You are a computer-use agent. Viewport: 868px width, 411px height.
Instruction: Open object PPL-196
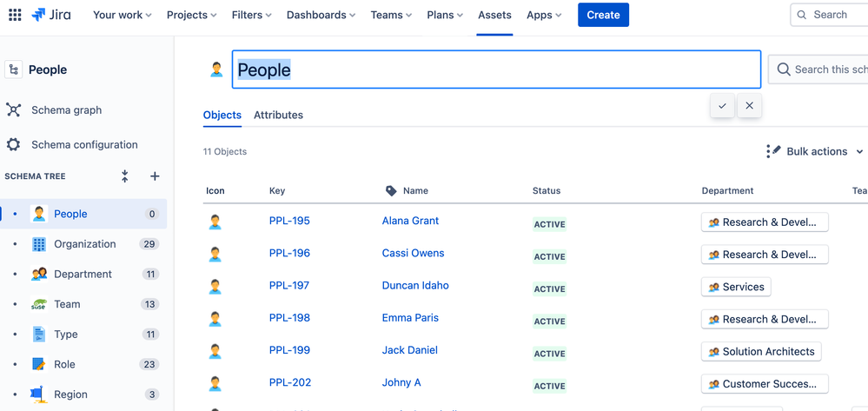(x=289, y=253)
